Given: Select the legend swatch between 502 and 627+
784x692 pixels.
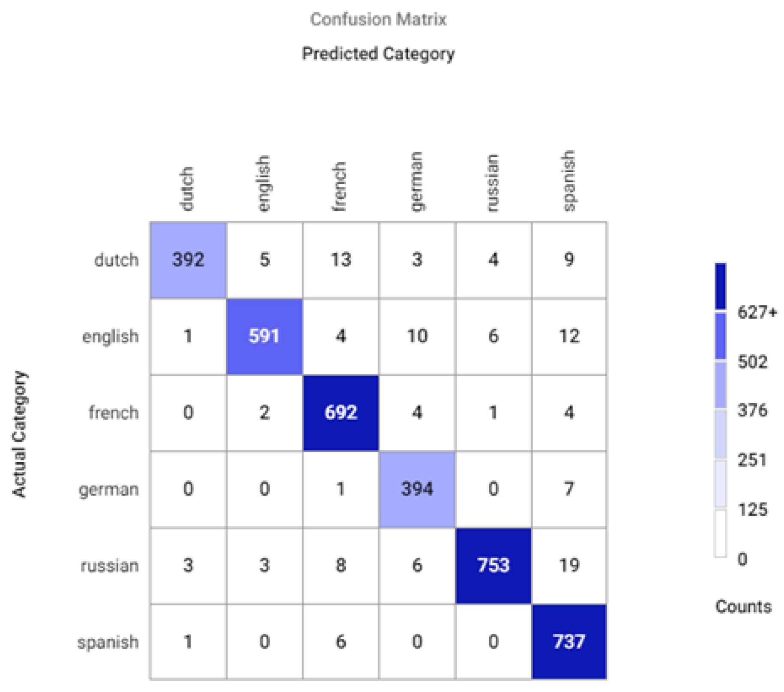Looking at the screenshot, I should pyautogui.click(x=720, y=336).
